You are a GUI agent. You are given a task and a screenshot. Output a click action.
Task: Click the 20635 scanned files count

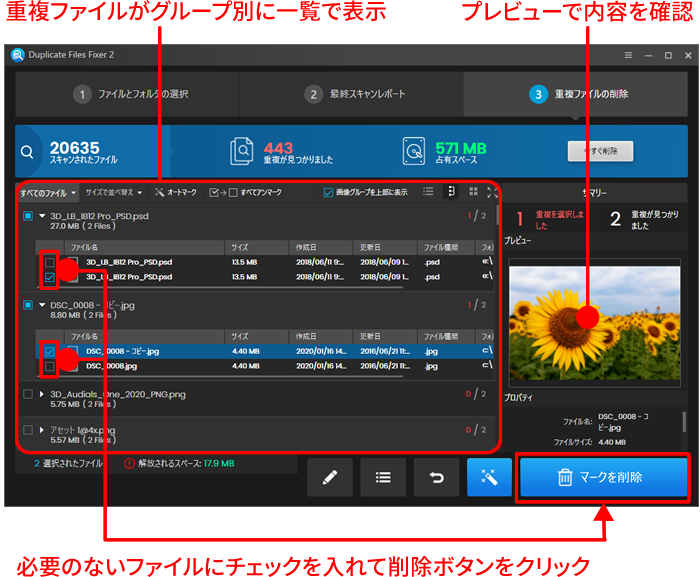point(75,148)
